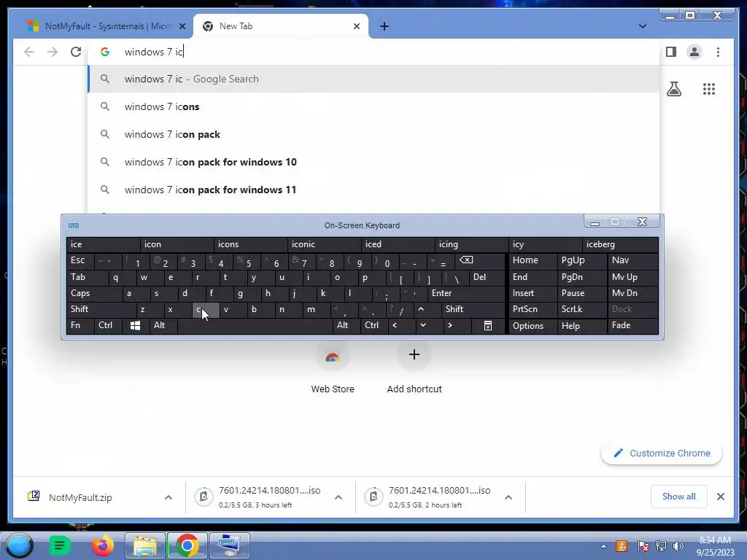
Task: Choose 'windows 7 icon pack for windows 11'
Action: [x=373, y=190]
